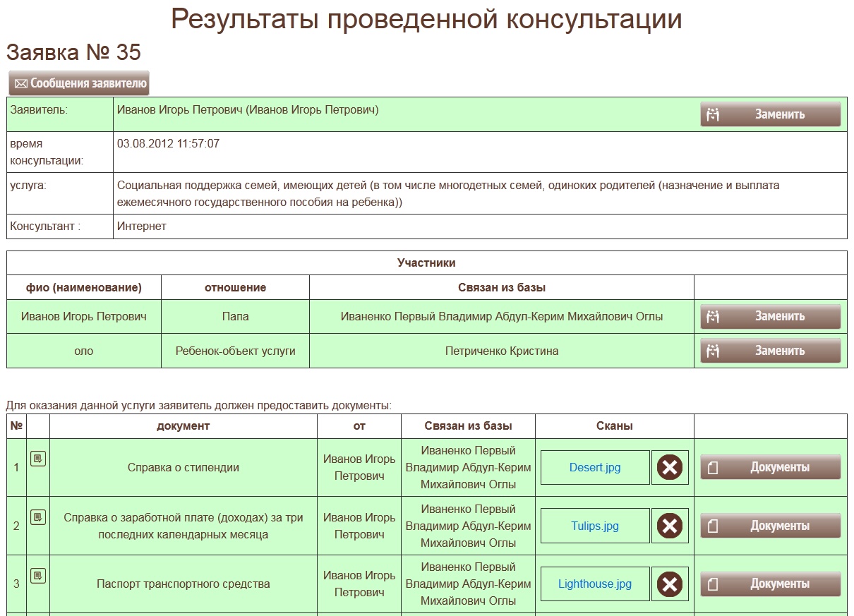This screenshot has width=854, height=616.
Task: Open Документы for Справка о заработной плате
Action: point(770,526)
